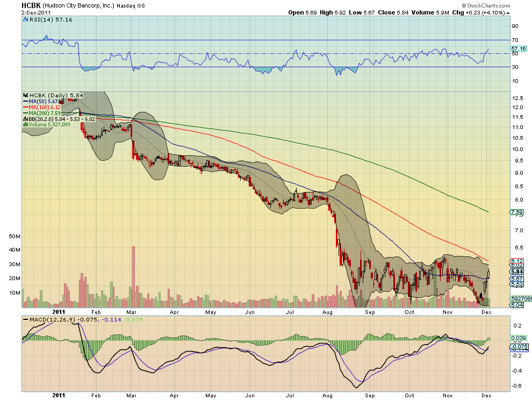Click the High 5.92 value

(333, 12)
